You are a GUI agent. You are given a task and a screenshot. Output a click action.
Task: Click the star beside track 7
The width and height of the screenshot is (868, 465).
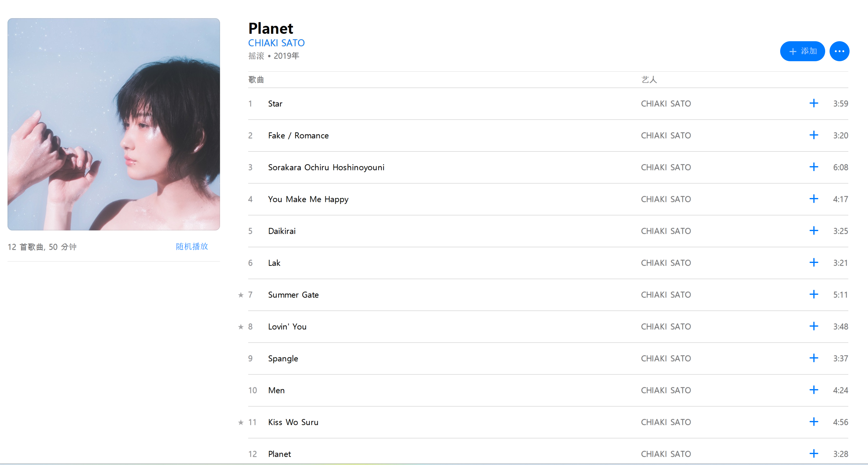click(x=241, y=295)
